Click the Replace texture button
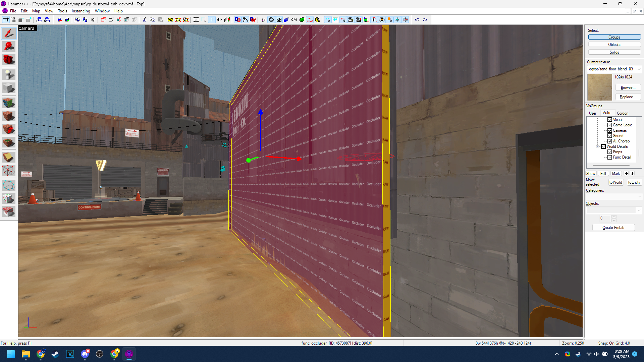Image resolution: width=644 pixels, height=362 pixels. point(628,97)
